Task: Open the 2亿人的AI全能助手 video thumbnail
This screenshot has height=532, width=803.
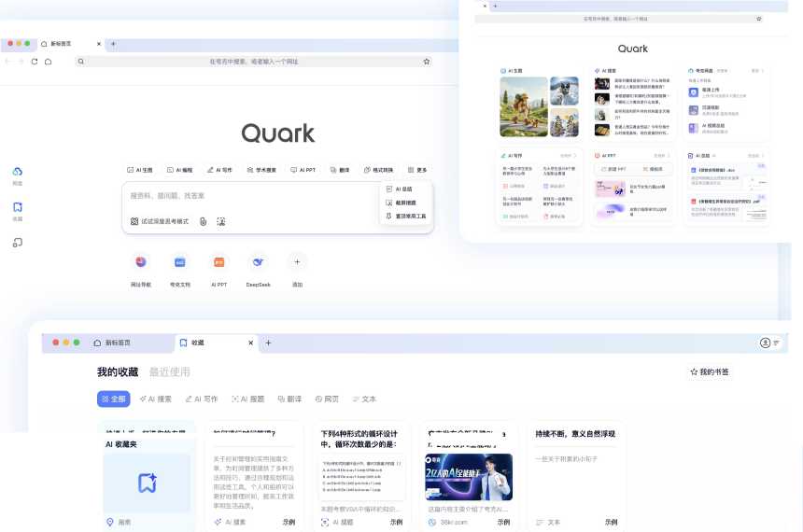Action: 469,477
